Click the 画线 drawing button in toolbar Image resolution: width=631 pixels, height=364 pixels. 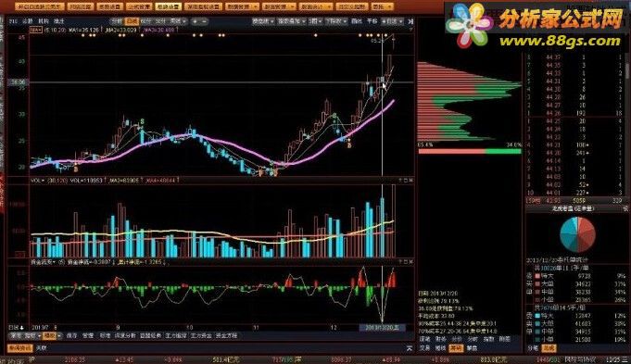coord(356,21)
